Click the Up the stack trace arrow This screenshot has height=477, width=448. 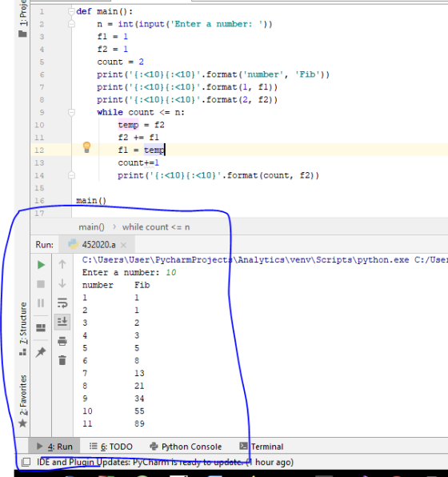coord(62,264)
